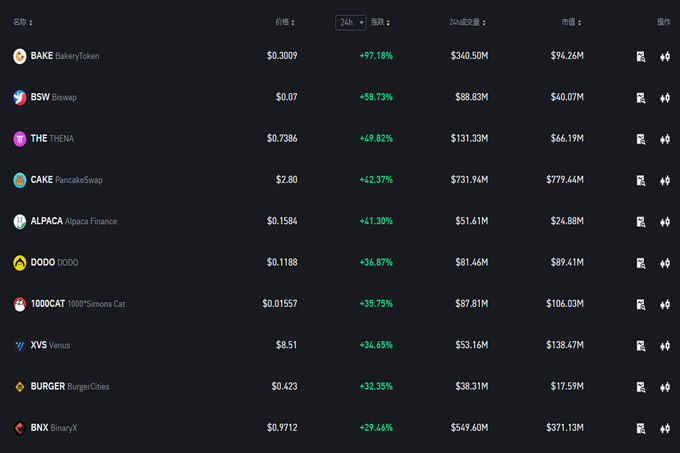
Task: Open the detail icon for BAKE row
Action: click(x=641, y=57)
